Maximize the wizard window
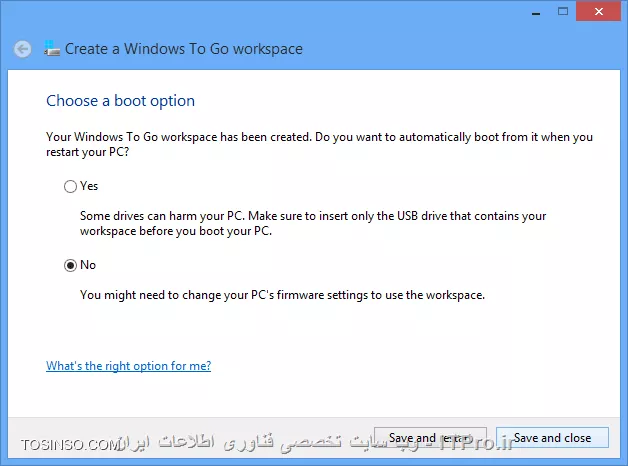 pos(563,12)
